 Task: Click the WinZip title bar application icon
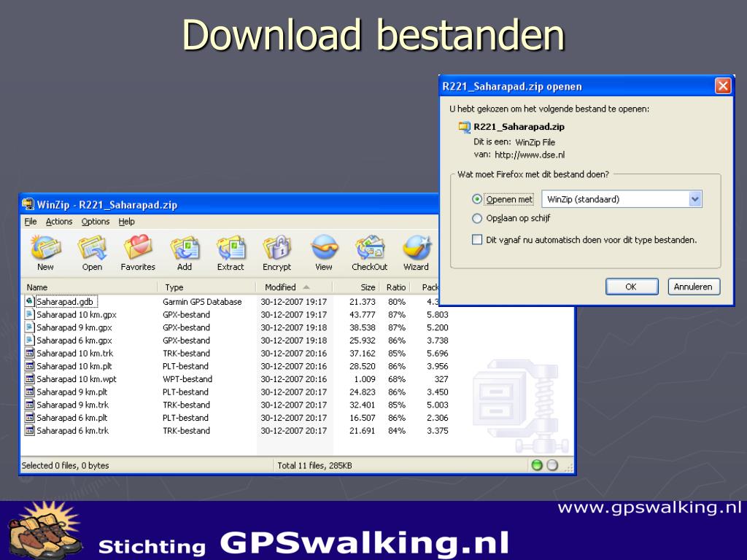tap(28, 205)
